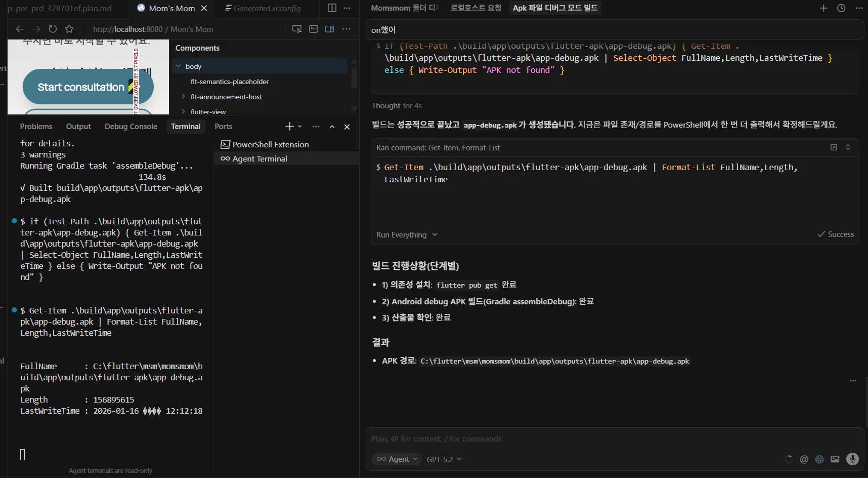The width and height of the screenshot is (868, 478).
Task: Open the Agent mode dropdown
Action: pyautogui.click(x=397, y=459)
